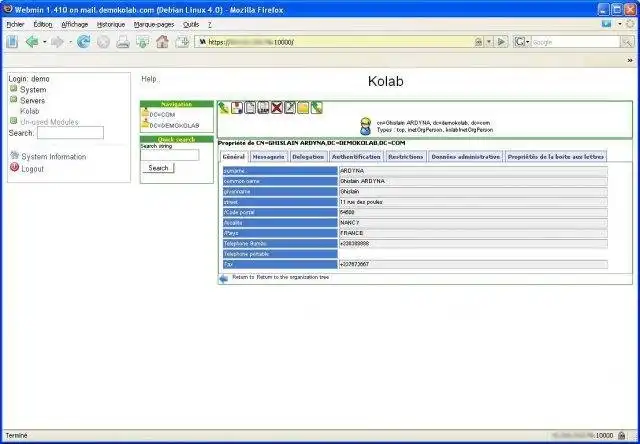Switch to the Authentification tab
Screen dimensions: 640x444
click(356, 157)
